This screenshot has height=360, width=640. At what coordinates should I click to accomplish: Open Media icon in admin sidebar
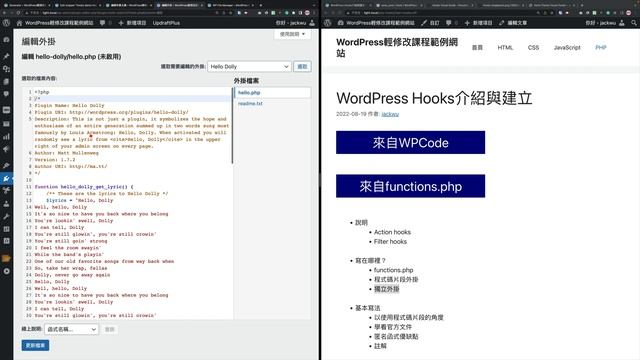(6, 69)
